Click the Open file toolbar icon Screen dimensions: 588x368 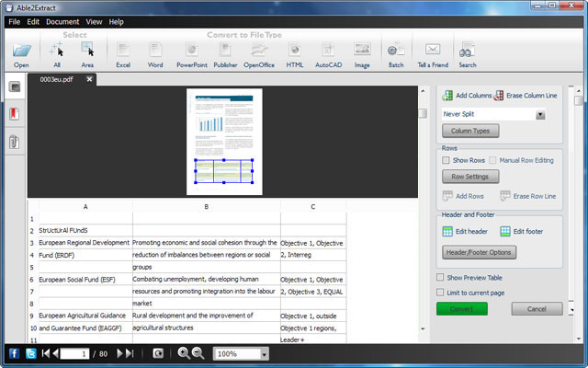[x=21, y=50]
